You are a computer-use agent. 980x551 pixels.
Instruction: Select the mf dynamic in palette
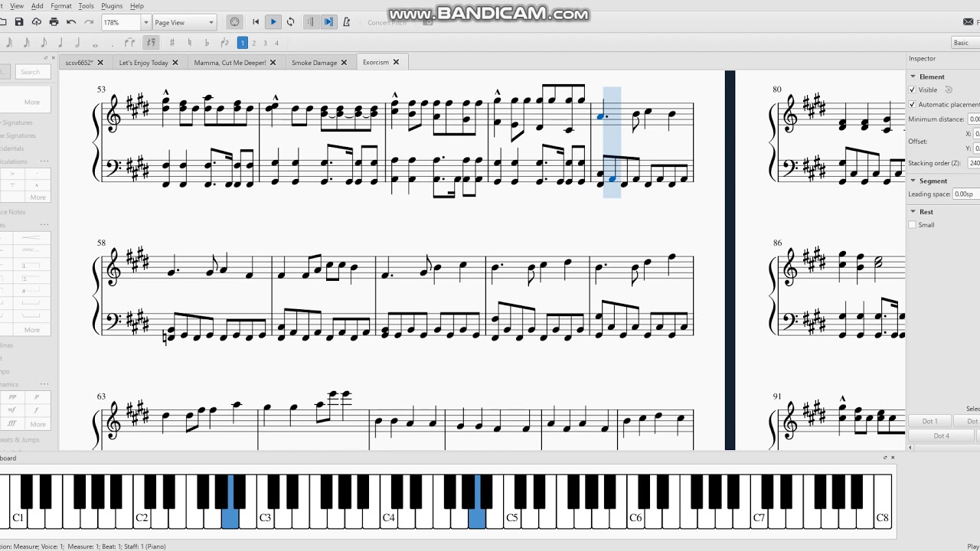[x=12, y=411]
